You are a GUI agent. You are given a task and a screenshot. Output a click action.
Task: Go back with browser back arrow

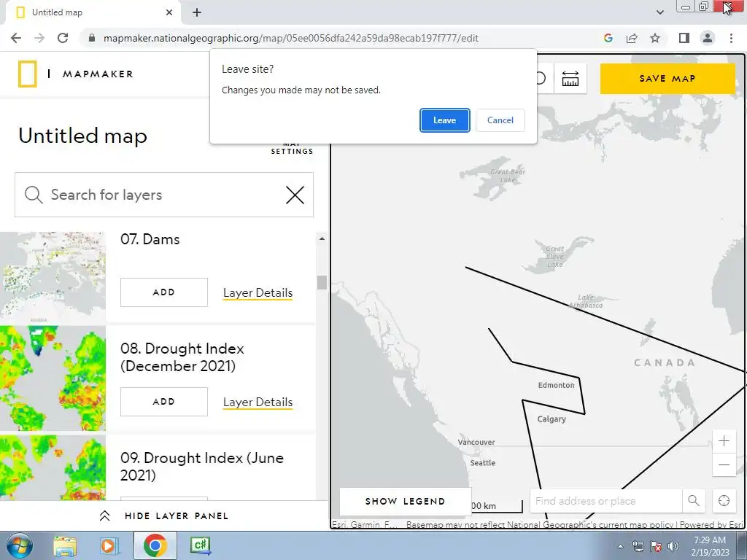click(x=16, y=38)
